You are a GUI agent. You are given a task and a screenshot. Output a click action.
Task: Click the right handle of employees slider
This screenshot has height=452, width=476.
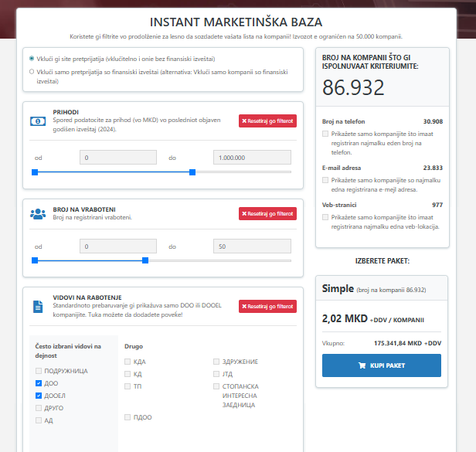click(145, 260)
